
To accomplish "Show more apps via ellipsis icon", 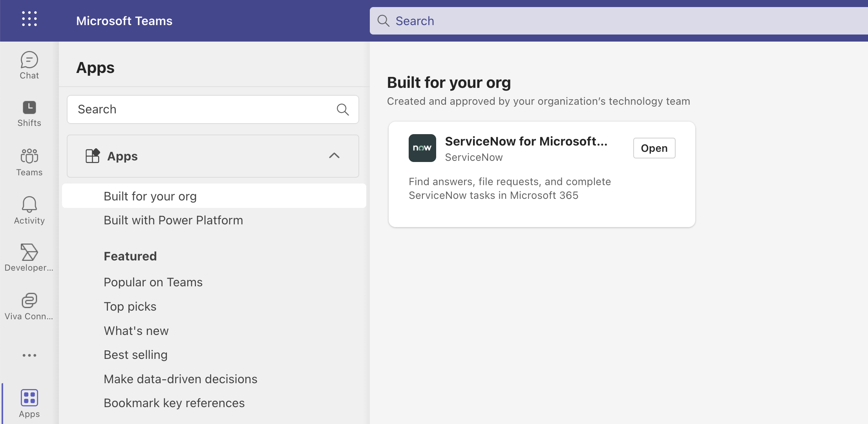I will coord(29,355).
